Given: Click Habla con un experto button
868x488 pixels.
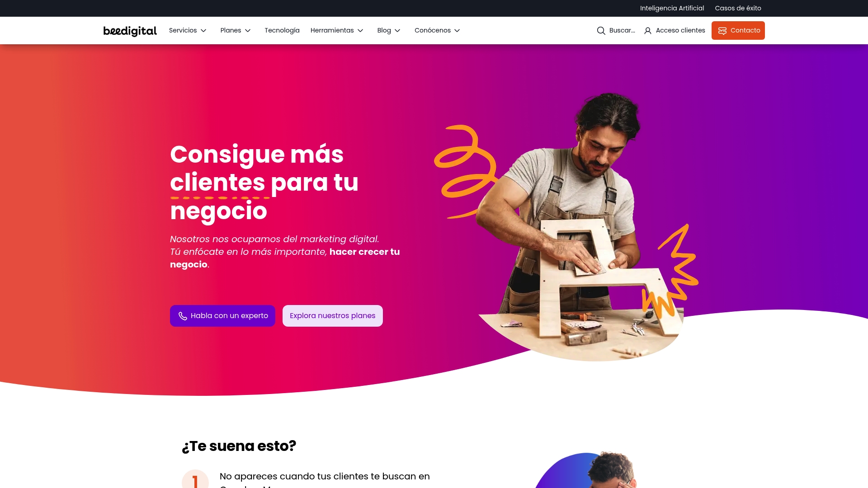Looking at the screenshot, I should 222,316.
